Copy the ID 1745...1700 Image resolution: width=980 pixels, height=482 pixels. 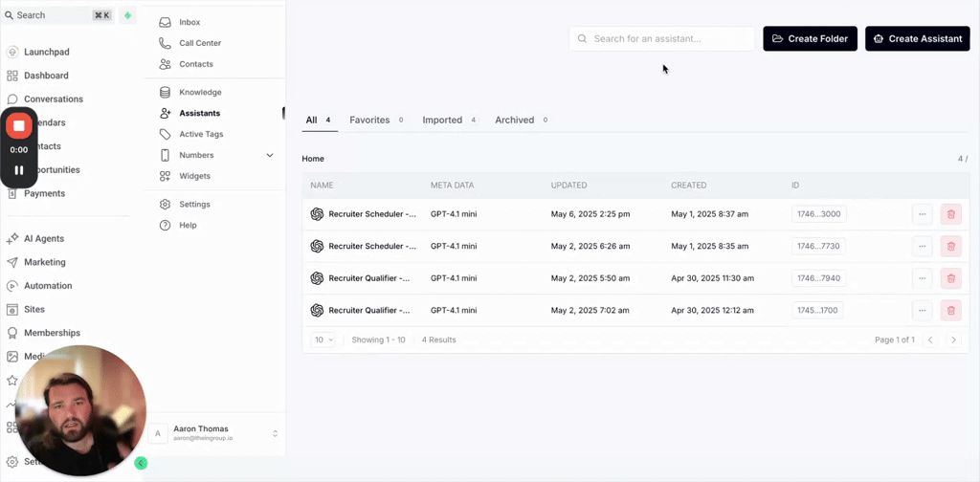(817, 310)
